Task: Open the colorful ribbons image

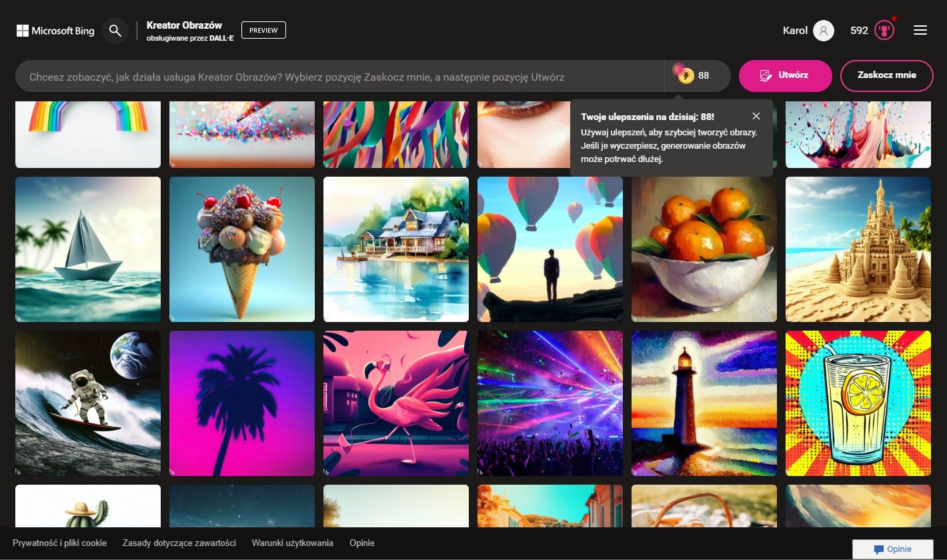Action: tap(396, 135)
